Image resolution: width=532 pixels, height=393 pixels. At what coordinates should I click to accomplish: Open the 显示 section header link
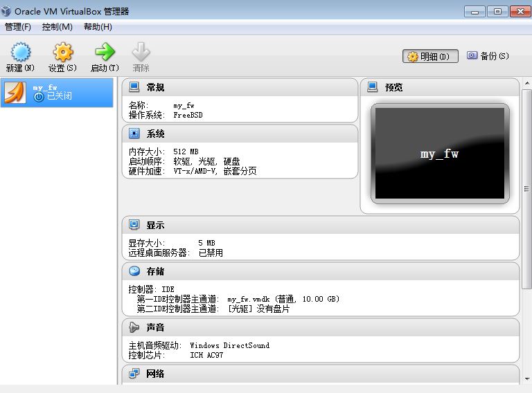155,226
